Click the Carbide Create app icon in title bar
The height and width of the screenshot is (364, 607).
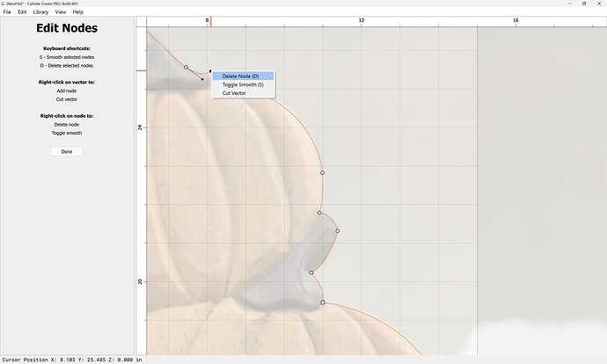pos(4,4)
